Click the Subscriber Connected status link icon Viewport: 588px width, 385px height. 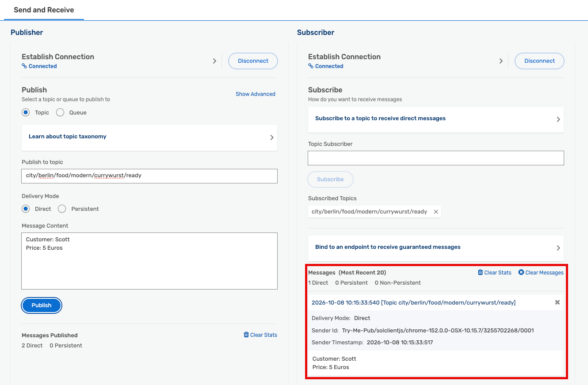click(311, 66)
